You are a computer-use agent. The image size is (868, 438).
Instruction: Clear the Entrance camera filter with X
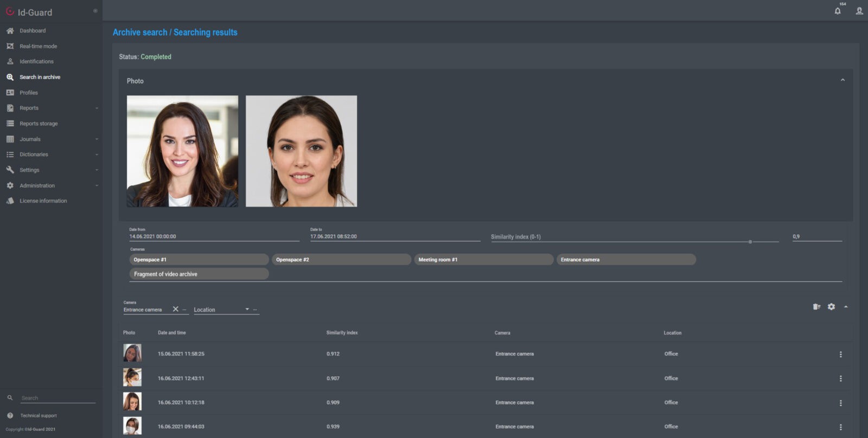(175, 309)
